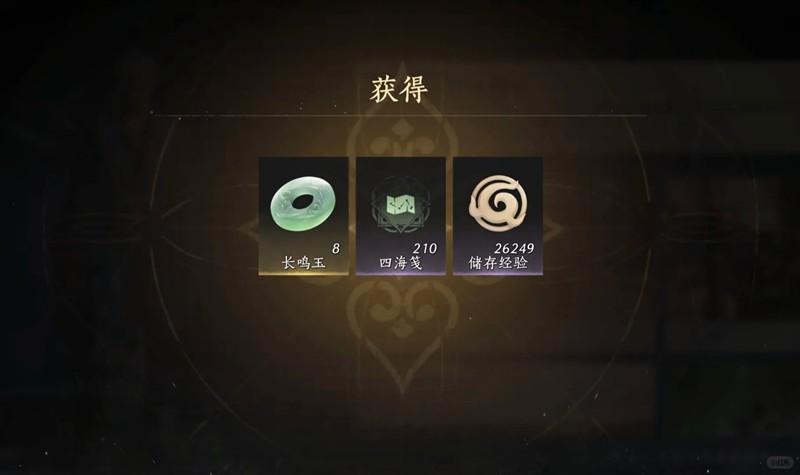This screenshot has width=800, height=475.
Task: Click quantity 210 on the 四海笺 card
Action: 424,248
